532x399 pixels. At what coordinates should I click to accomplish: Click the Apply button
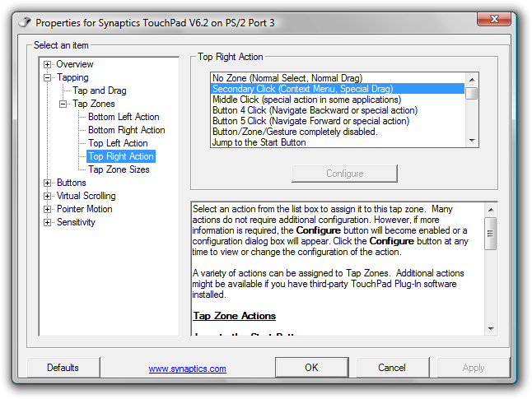coord(474,368)
